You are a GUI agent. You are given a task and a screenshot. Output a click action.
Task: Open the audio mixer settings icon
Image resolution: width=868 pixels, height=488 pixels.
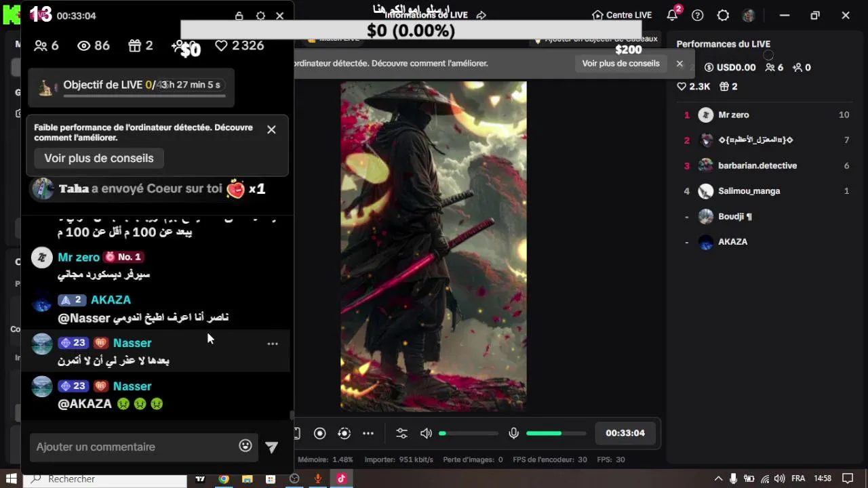[401, 433]
